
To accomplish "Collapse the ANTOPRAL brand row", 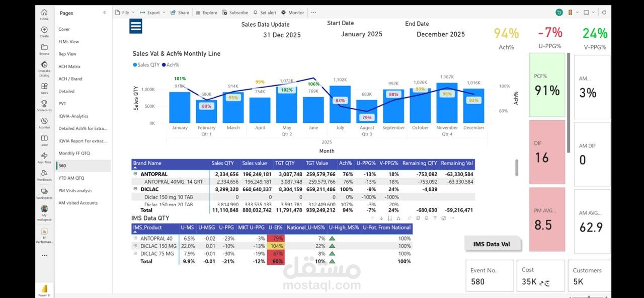I will [135, 174].
